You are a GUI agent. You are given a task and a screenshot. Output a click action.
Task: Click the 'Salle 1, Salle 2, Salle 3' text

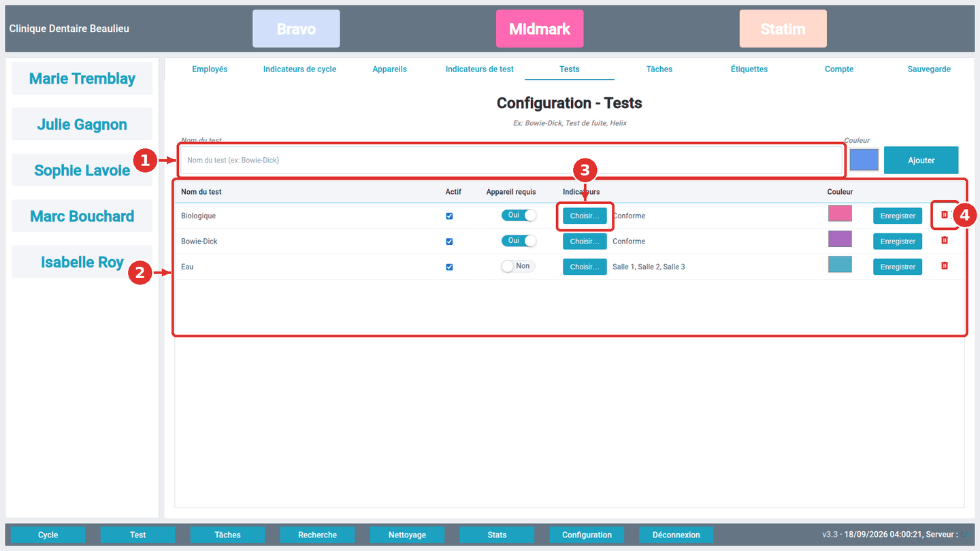coord(649,267)
